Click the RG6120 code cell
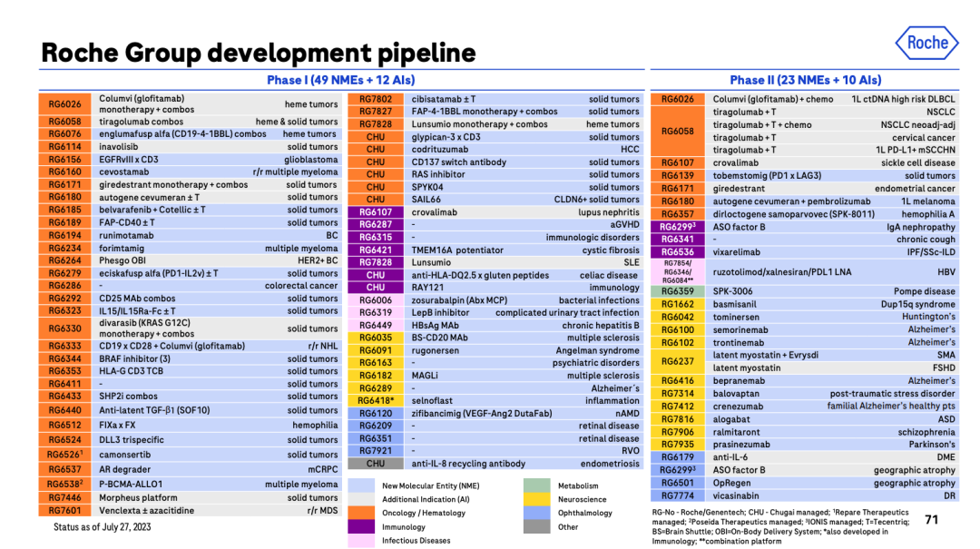Screen dimensions: 980x549 [x=376, y=413]
